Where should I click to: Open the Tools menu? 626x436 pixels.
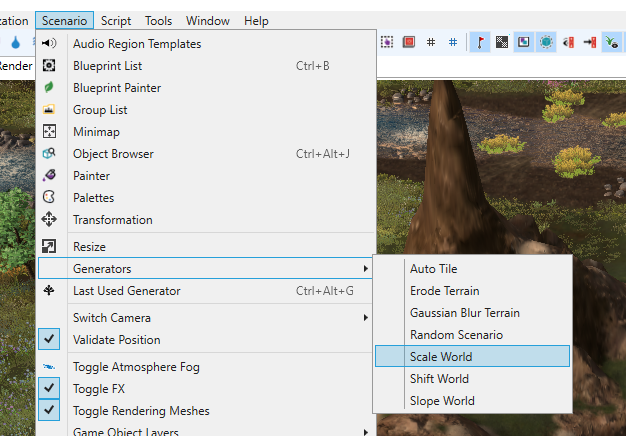point(158,21)
